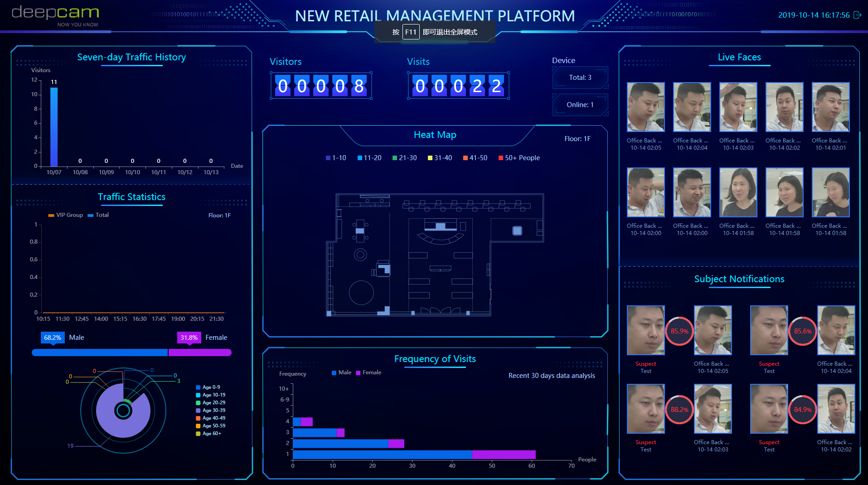Open Floor: 1F selector in Traffic Statistics
868x485 pixels.
click(x=219, y=216)
